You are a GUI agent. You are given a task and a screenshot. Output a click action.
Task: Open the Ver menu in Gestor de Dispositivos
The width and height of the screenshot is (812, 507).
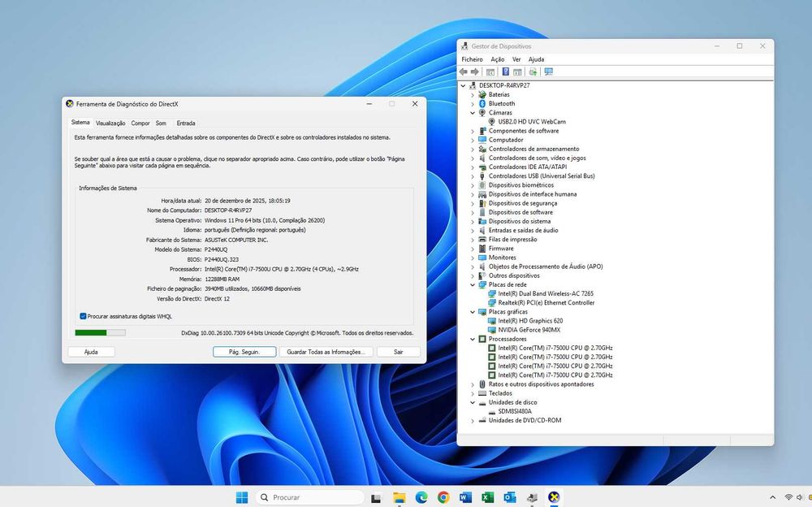pyautogui.click(x=516, y=59)
